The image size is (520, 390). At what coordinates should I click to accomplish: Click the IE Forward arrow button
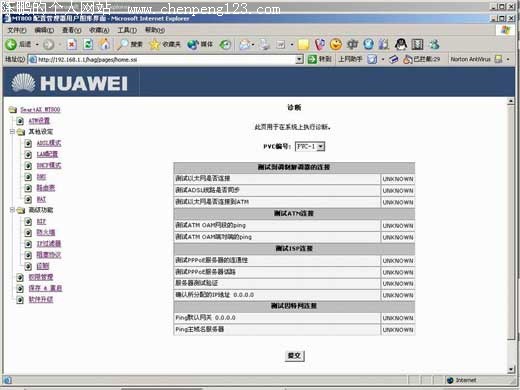coord(49,44)
